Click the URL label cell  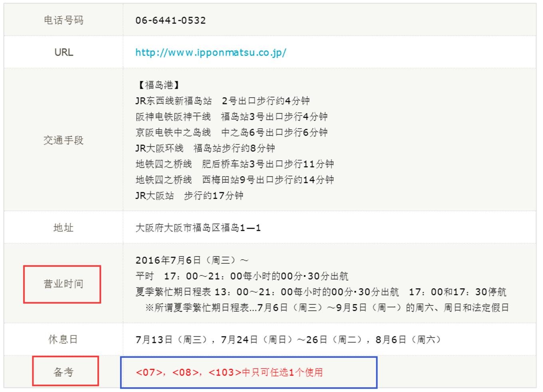(63, 52)
